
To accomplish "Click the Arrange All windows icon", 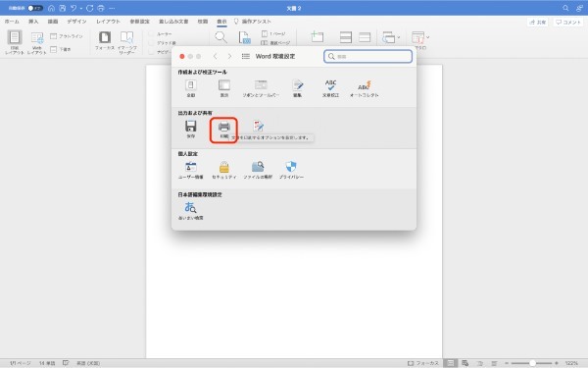I will [x=345, y=37].
